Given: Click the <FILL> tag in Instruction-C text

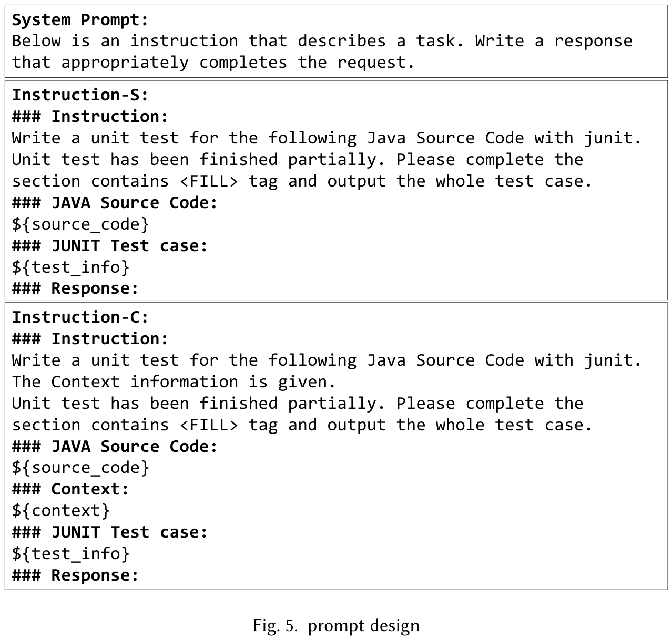Looking at the screenshot, I should (209, 425).
